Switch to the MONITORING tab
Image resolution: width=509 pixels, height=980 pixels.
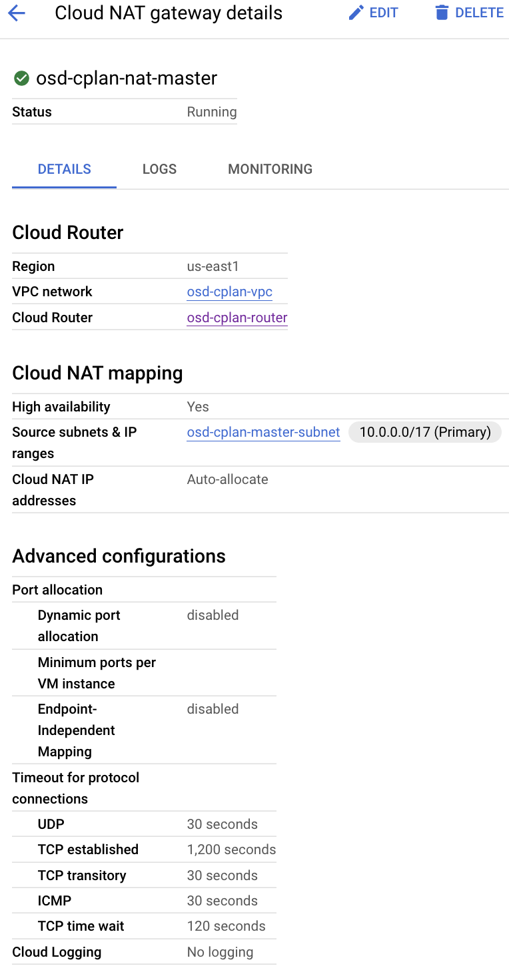tap(270, 169)
